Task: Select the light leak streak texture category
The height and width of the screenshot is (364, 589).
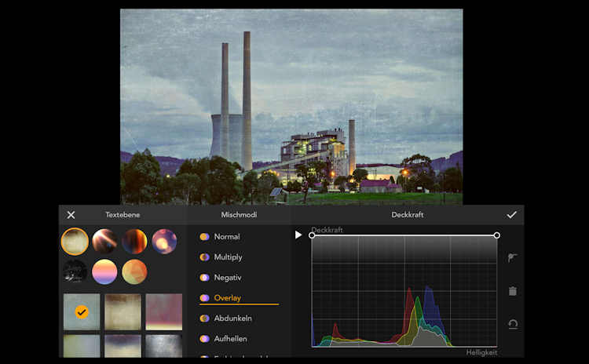Action: (x=104, y=241)
